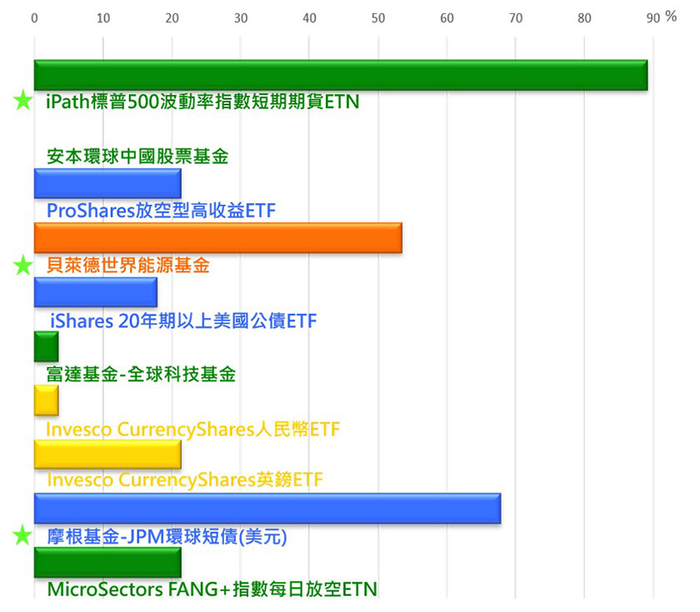Select the 貝萊德世界能源基金 label

128,266
